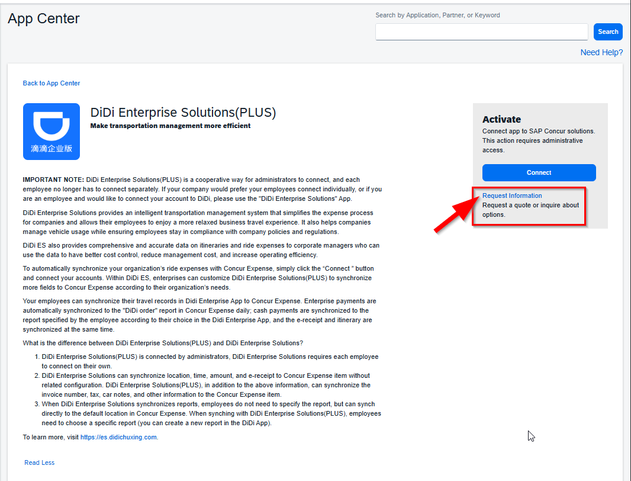This screenshot has height=481, width=631.
Task: Click the blue Connect button
Action: [539, 173]
